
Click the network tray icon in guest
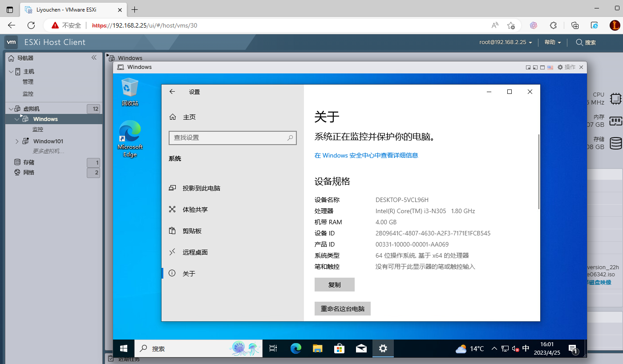point(505,349)
